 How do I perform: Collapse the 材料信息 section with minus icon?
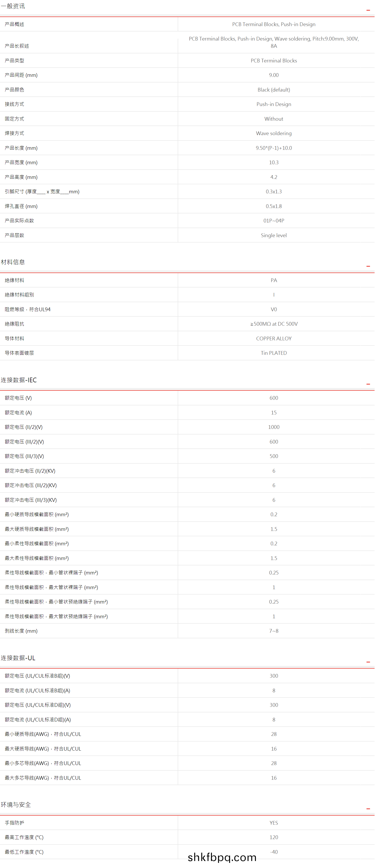(368, 266)
